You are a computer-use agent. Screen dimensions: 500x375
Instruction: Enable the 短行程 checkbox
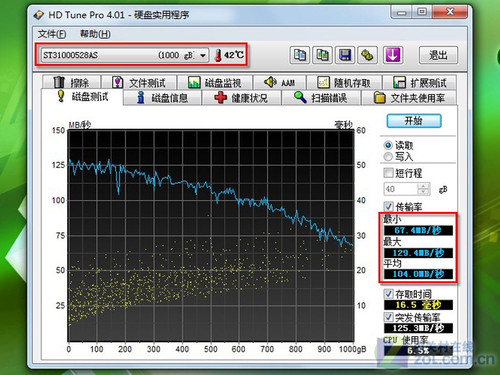(x=388, y=173)
